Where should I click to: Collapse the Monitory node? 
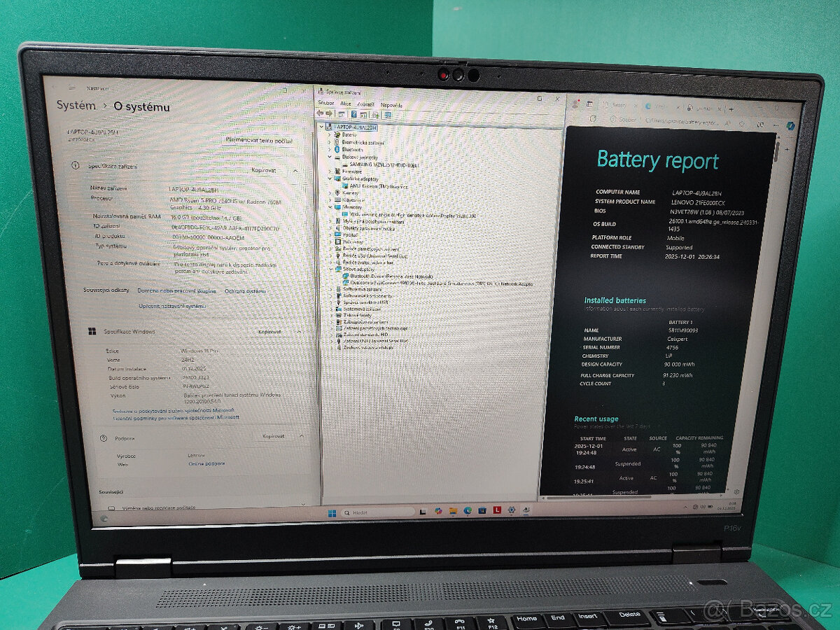(x=330, y=207)
